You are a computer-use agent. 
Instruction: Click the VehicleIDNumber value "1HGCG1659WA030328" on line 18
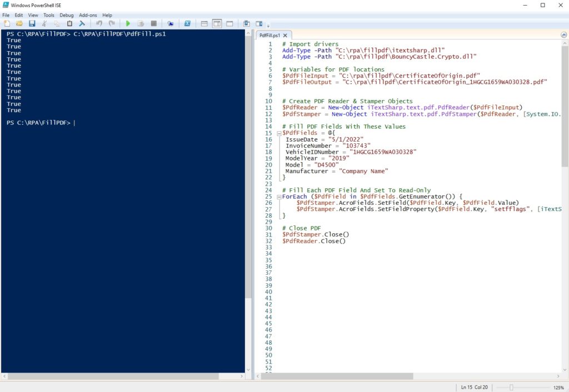point(383,152)
